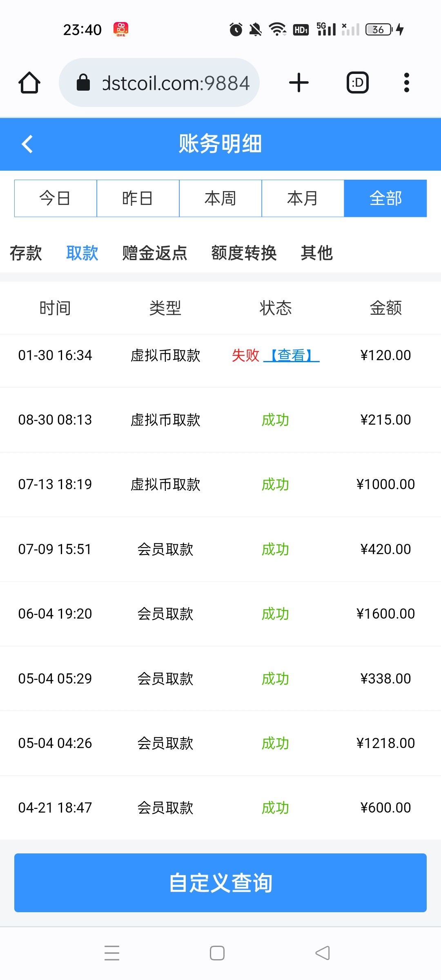Select the 今日 date filter

click(x=56, y=198)
